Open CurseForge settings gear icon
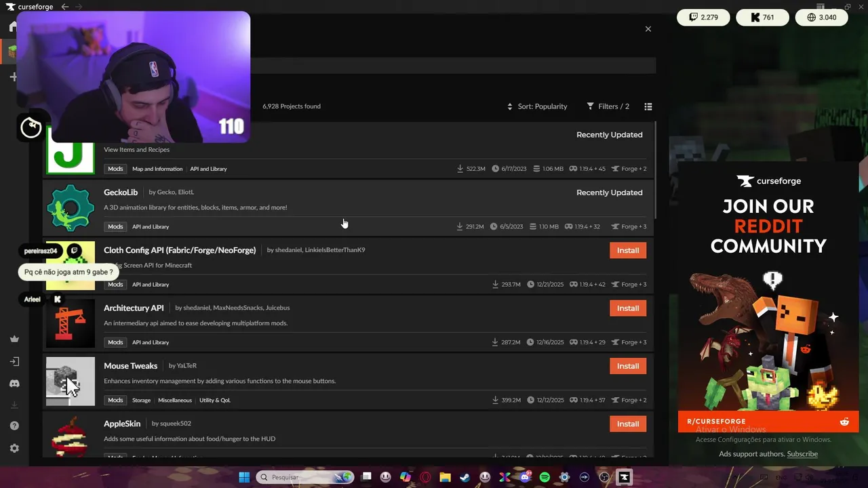 point(14,448)
